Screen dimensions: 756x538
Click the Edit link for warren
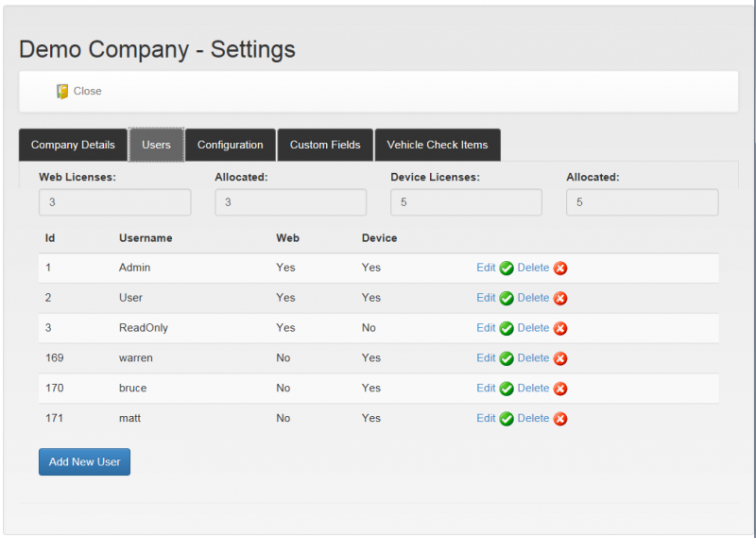click(x=486, y=358)
